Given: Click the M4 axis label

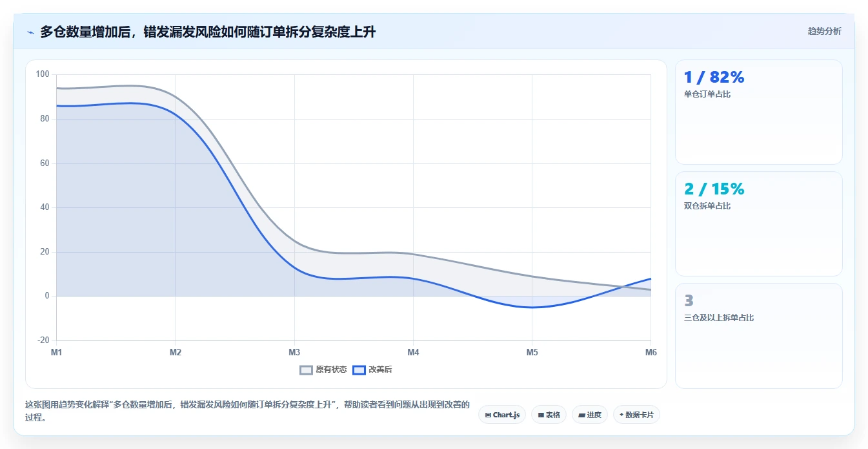Looking at the screenshot, I should coord(413,352).
